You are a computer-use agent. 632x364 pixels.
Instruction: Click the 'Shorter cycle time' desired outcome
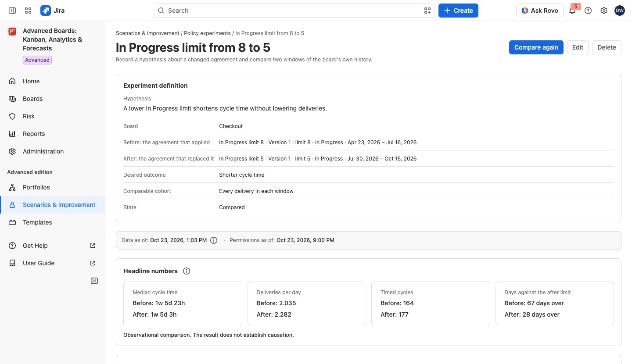242,175
